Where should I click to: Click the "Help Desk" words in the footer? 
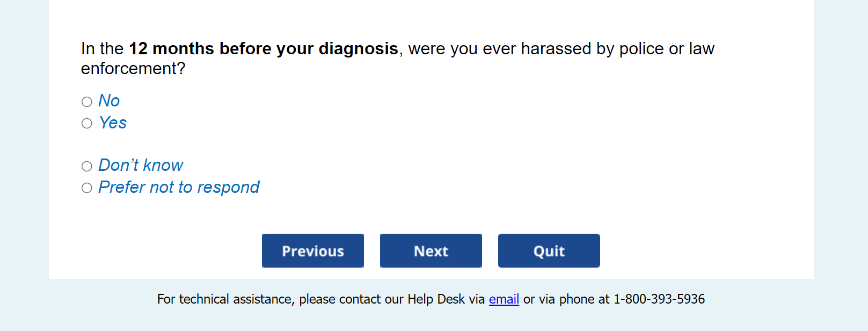point(436,299)
